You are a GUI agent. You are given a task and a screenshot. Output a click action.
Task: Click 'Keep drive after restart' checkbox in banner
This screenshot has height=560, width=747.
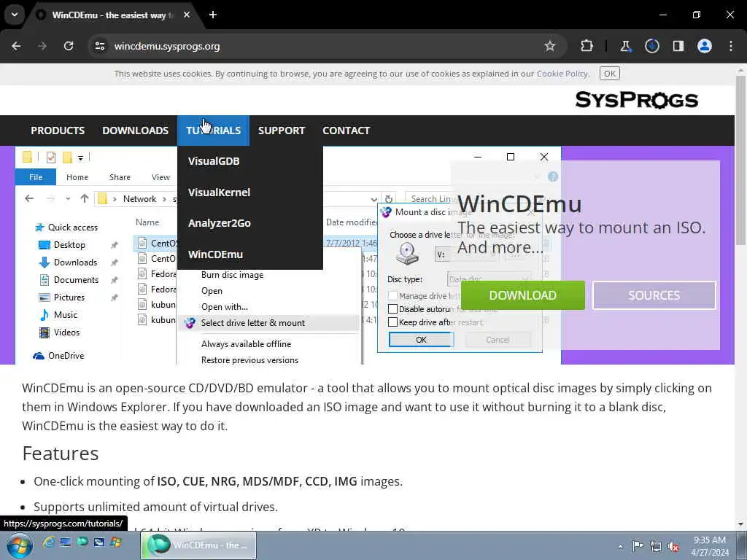point(392,322)
